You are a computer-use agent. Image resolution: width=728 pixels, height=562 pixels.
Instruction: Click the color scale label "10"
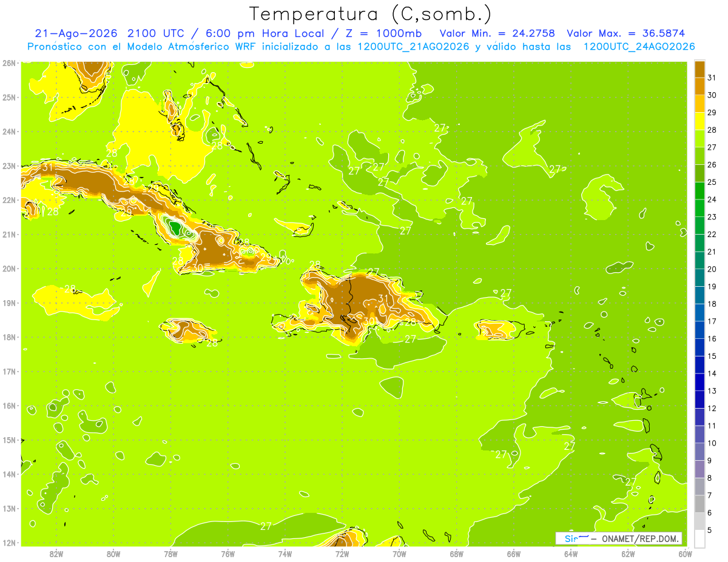point(712,443)
